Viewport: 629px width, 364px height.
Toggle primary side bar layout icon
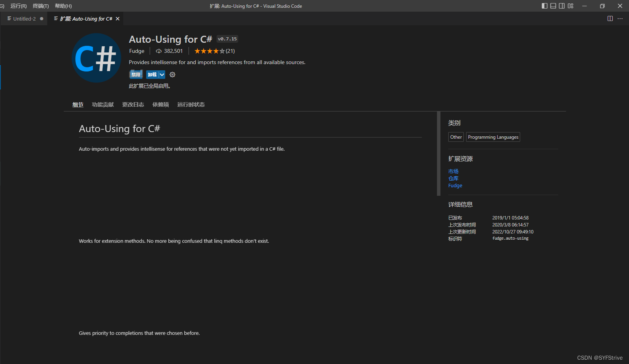click(544, 6)
